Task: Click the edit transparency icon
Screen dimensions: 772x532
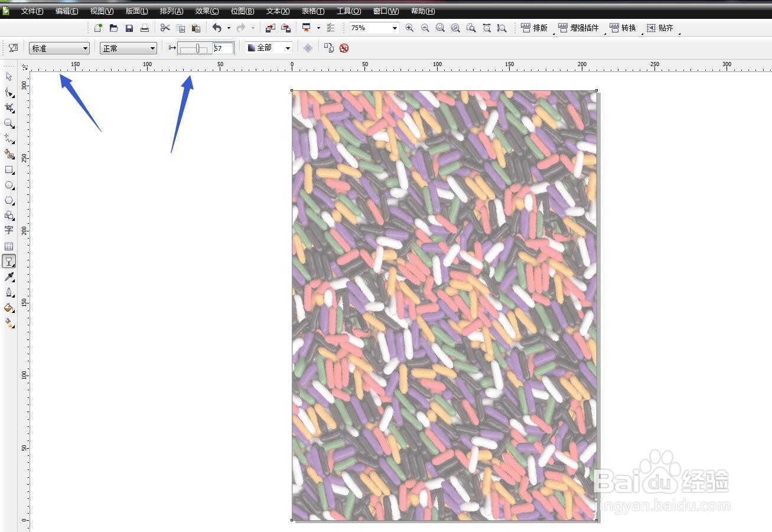Action: 13,48
